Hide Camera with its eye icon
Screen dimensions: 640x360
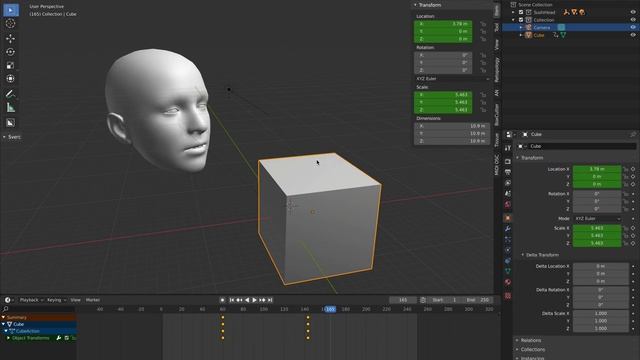633,27
